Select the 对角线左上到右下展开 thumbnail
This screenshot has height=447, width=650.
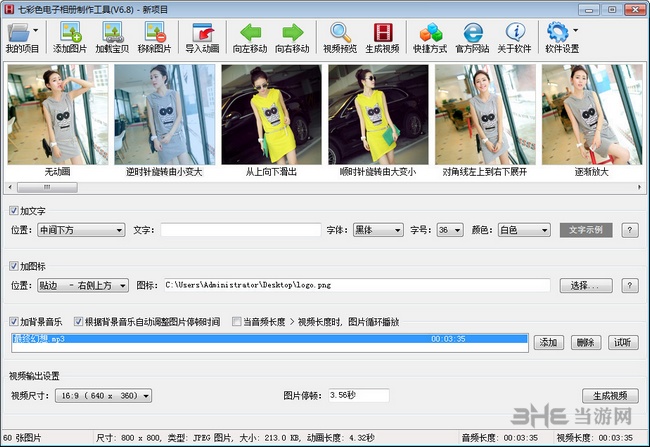(x=485, y=114)
